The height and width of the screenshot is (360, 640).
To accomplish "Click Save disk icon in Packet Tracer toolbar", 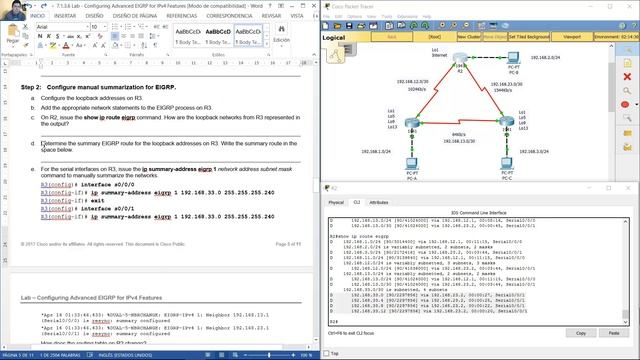I will (x=349, y=26).
